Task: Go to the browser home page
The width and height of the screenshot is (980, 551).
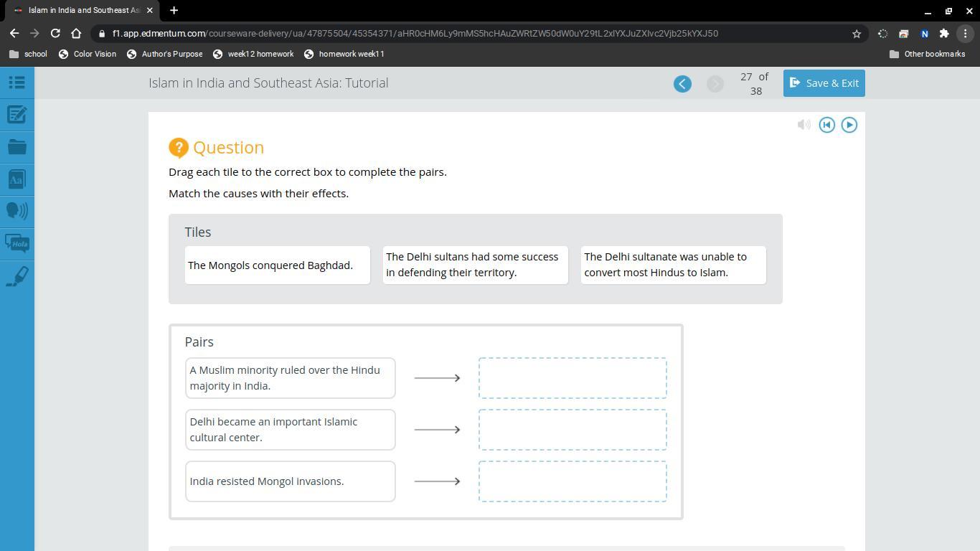Action: click(x=76, y=33)
